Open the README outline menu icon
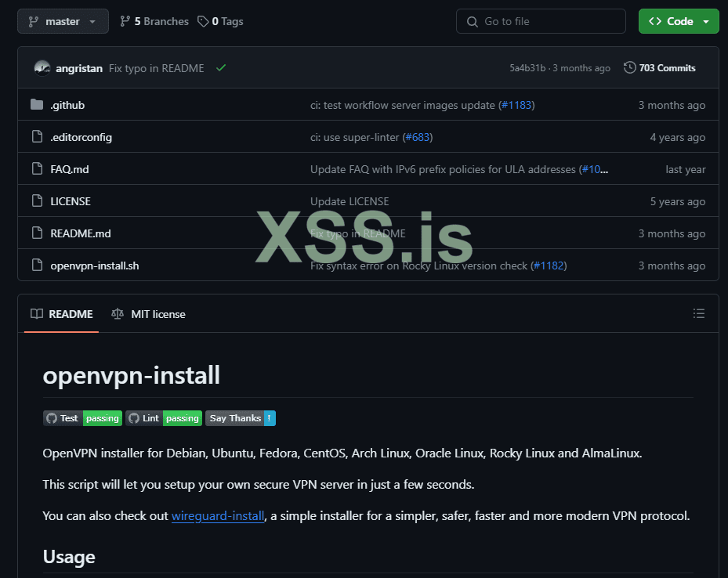The height and width of the screenshot is (578, 728). pos(699,314)
